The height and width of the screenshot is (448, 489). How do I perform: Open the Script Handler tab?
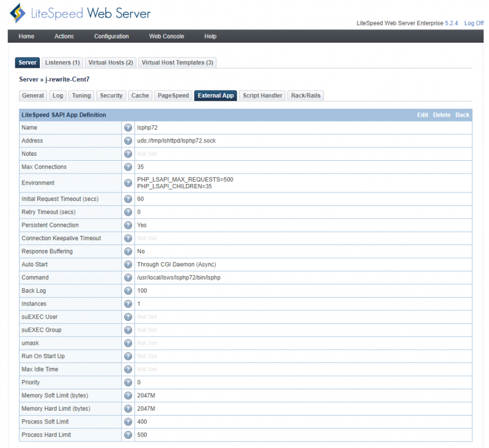262,95
